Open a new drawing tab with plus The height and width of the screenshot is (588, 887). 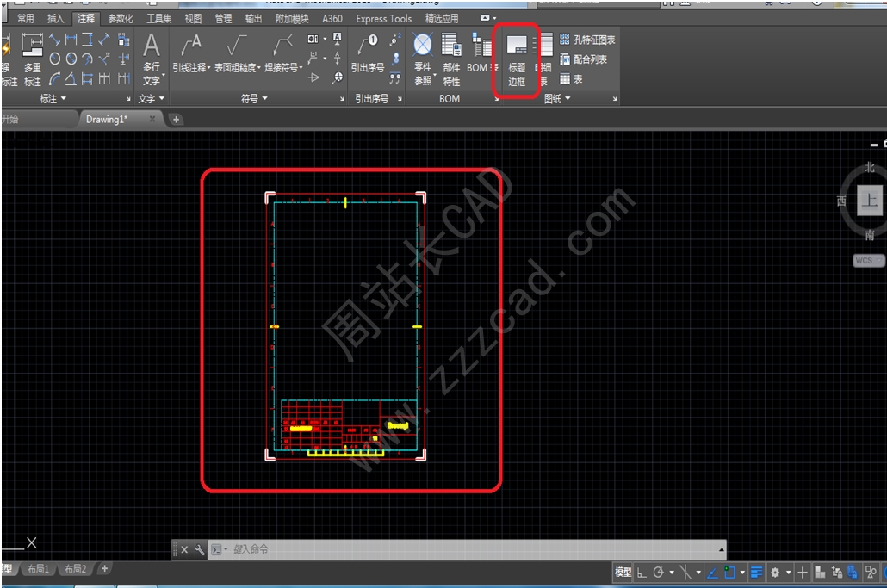(x=176, y=120)
